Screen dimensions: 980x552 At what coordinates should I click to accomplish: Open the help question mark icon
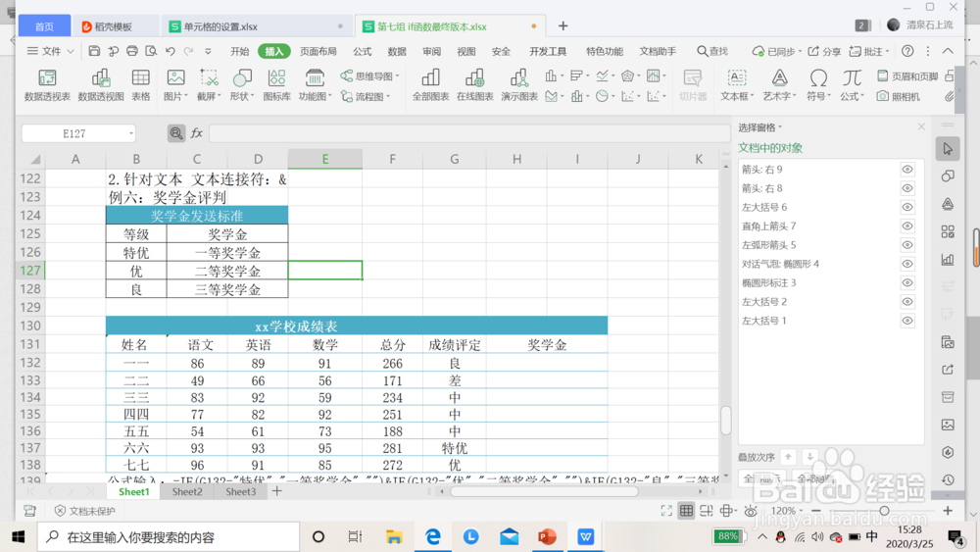[907, 51]
